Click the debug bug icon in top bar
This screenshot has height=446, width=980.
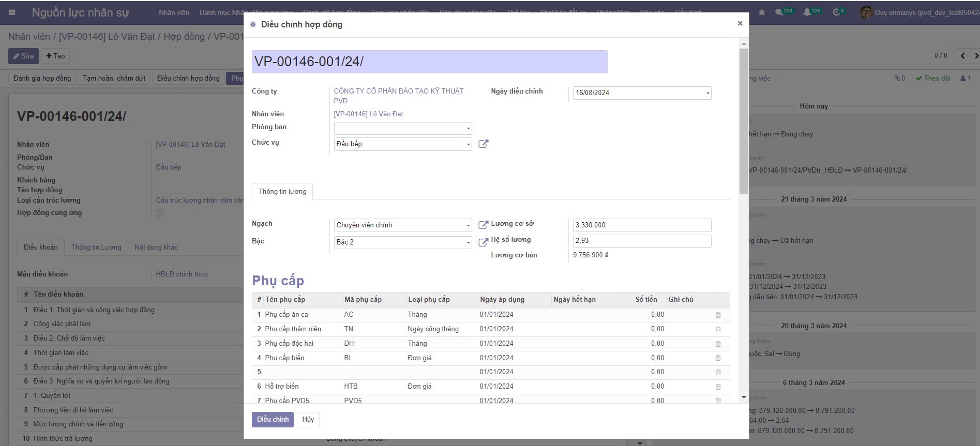762,12
